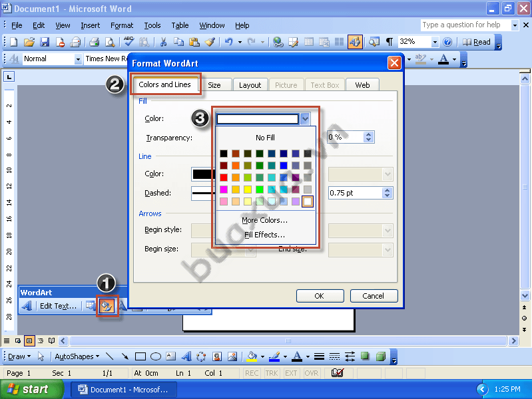Select the Rectangle drawing tool
Screen dimensions: 532x399
click(x=140, y=356)
